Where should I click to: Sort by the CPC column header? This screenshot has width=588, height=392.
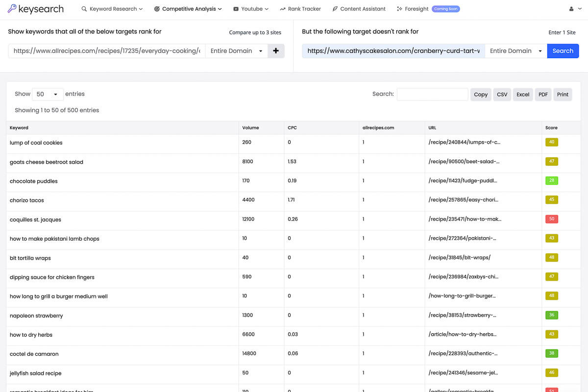point(321,127)
